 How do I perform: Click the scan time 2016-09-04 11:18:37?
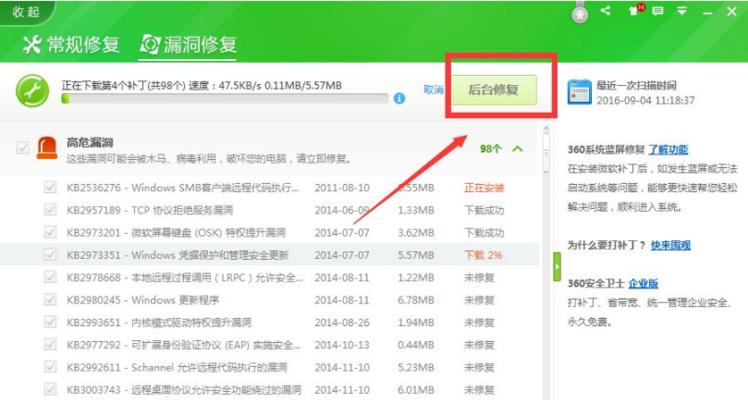(x=645, y=101)
